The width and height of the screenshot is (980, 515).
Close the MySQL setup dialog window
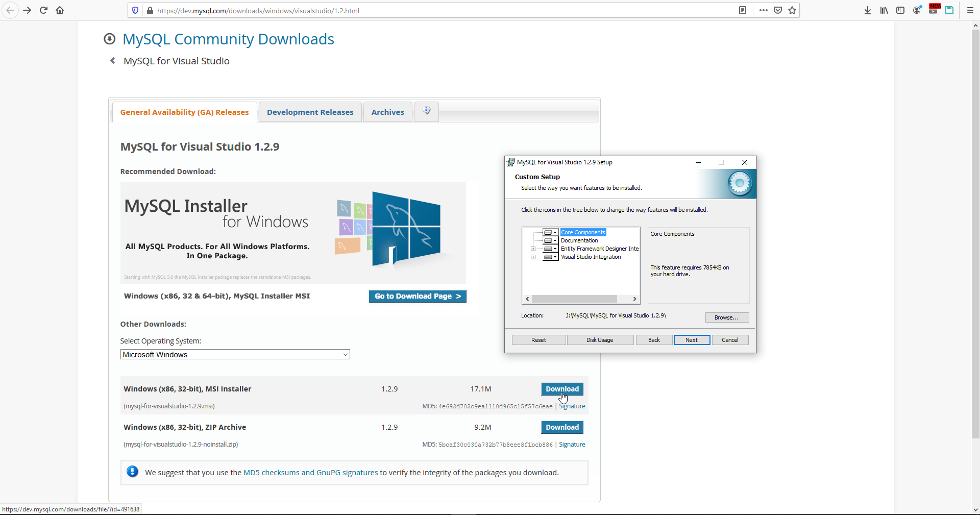(745, 162)
